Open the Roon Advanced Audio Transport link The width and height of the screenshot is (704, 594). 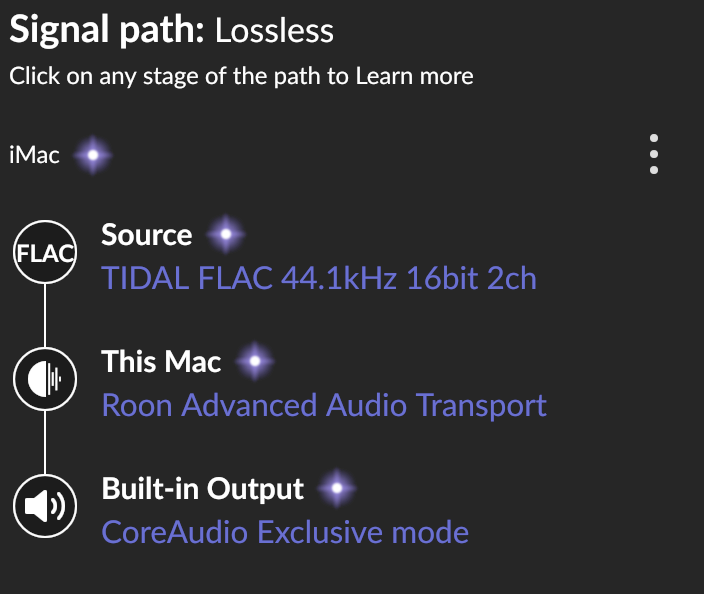[x=324, y=405]
